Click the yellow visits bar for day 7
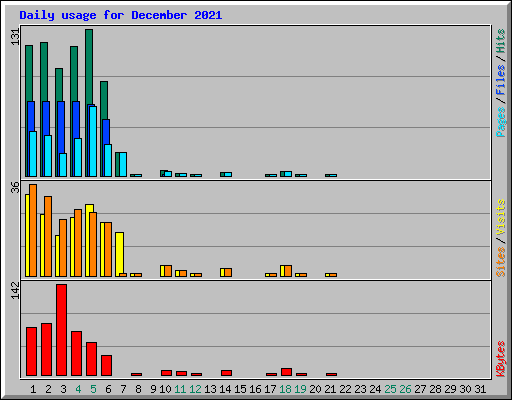Image resolution: width=512 pixels, height=400 pixels. pyautogui.click(x=119, y=254)
